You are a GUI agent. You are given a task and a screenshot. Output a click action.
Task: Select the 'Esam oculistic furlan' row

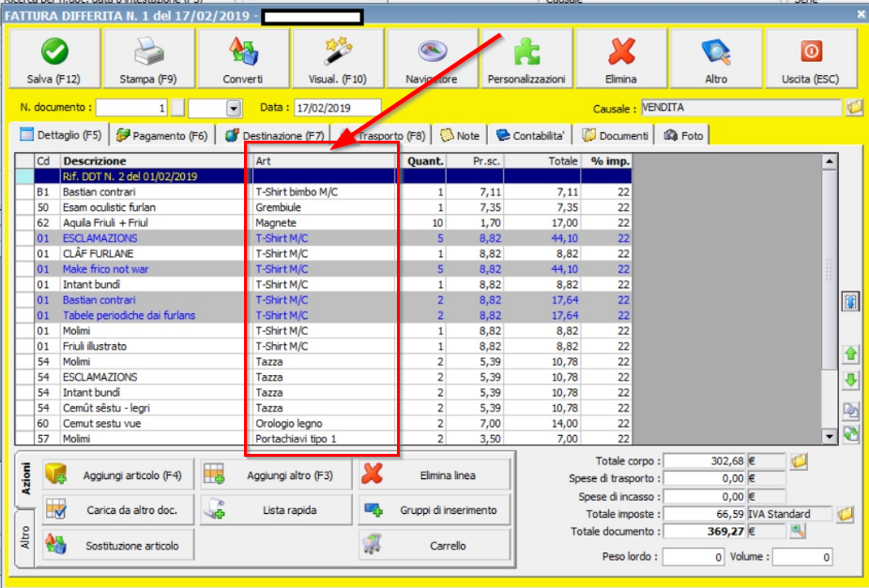click(323, 207)
